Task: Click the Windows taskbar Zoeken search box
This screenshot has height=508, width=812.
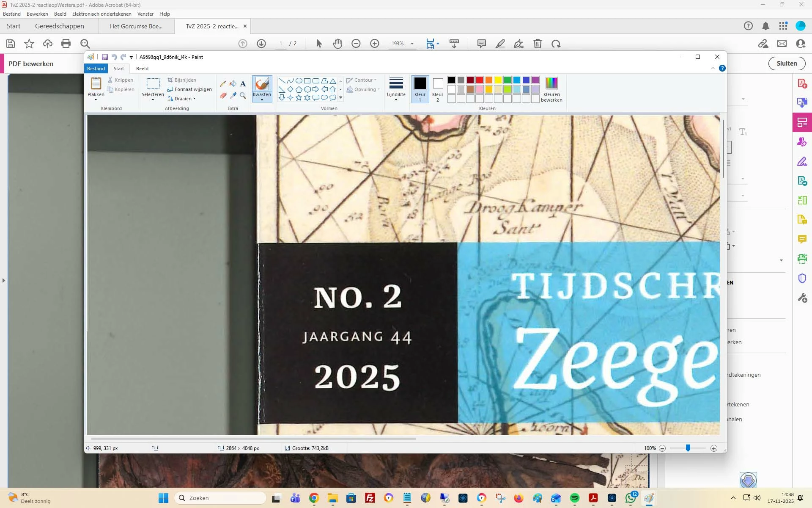Action: [220, 498]
